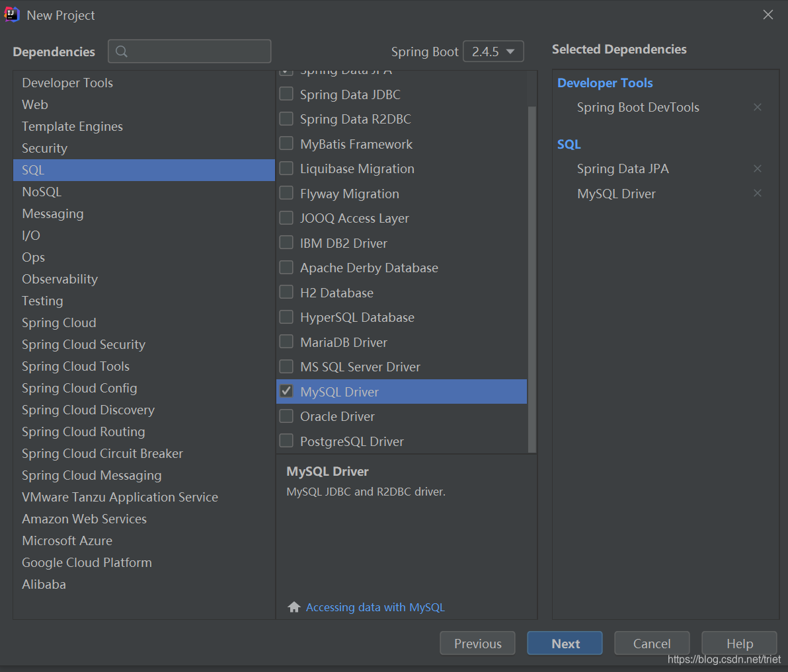
Task: Close the New Project dialog
Action: point(768,15)
